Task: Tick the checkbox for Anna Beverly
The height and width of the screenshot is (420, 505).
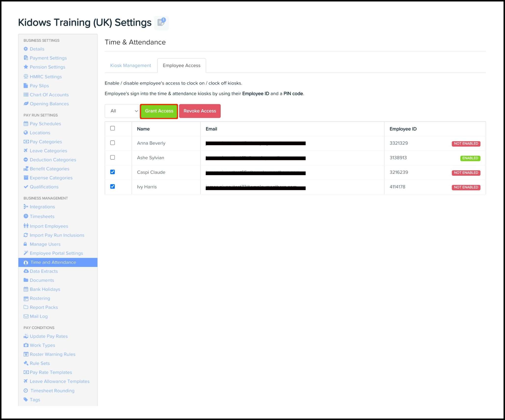Action: click(x=112, y=143)
